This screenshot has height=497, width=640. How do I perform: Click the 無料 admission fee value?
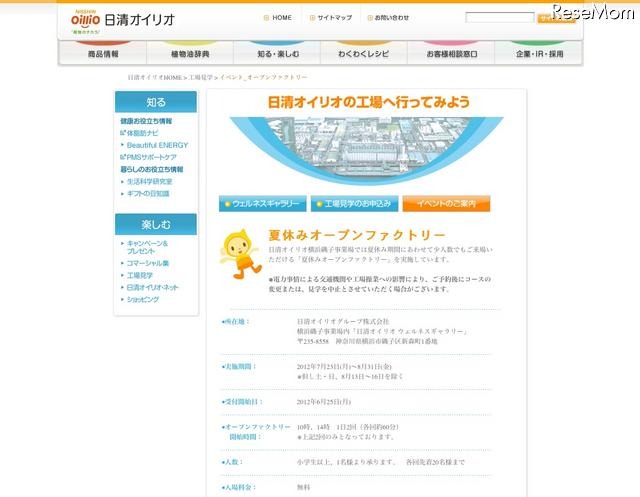coord(303,487)
